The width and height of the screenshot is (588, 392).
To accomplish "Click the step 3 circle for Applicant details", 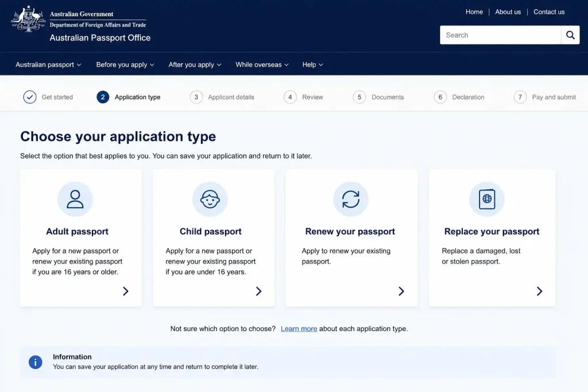I will point(196,97).
